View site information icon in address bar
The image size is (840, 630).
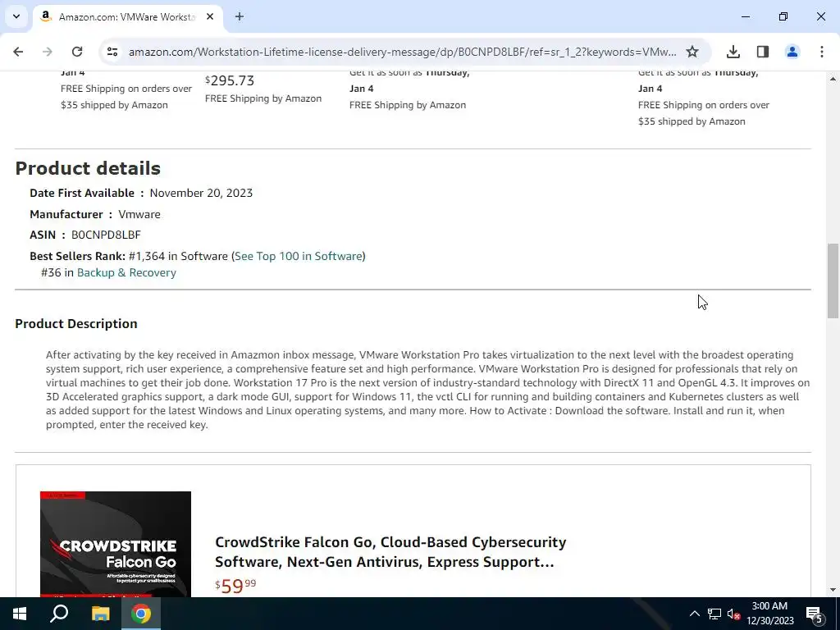[112, 52]
